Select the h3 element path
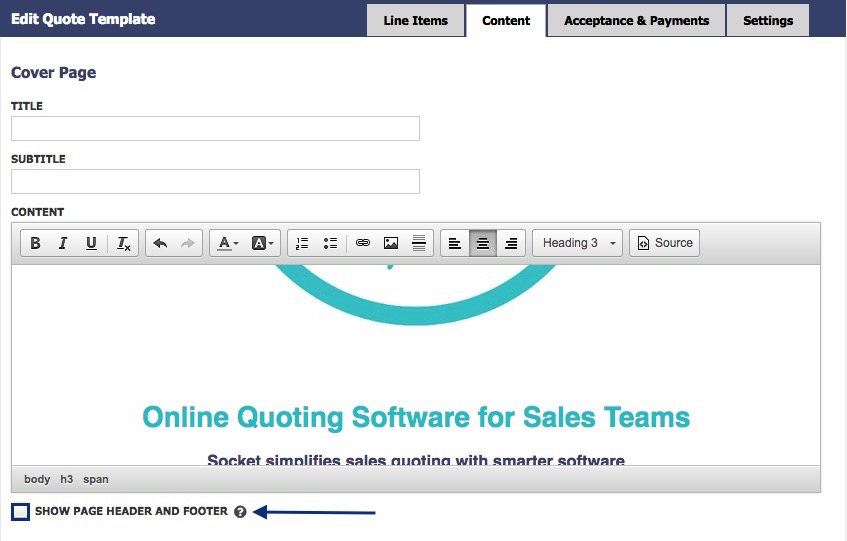This screenshot has height=541, width=847. [x=66, y=479]
